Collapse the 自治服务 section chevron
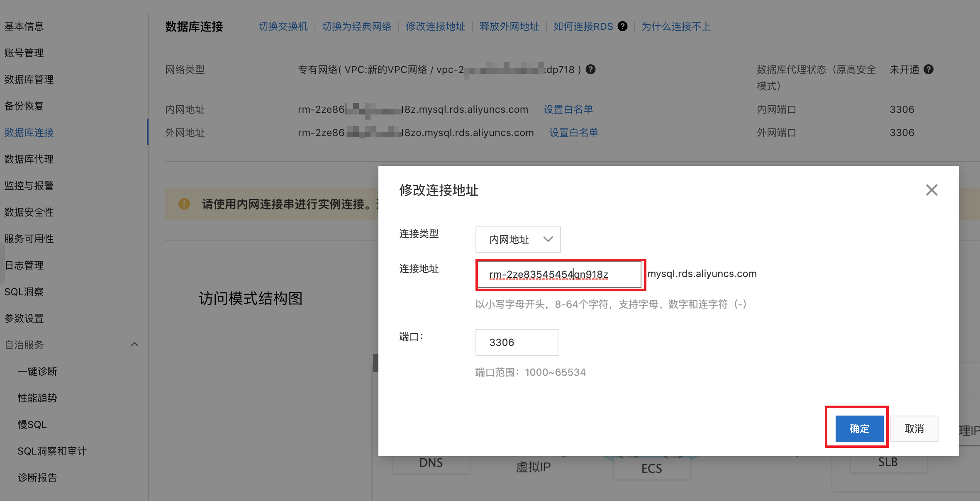This screenshot has width=980, height=501. click(x=134, y=344)
